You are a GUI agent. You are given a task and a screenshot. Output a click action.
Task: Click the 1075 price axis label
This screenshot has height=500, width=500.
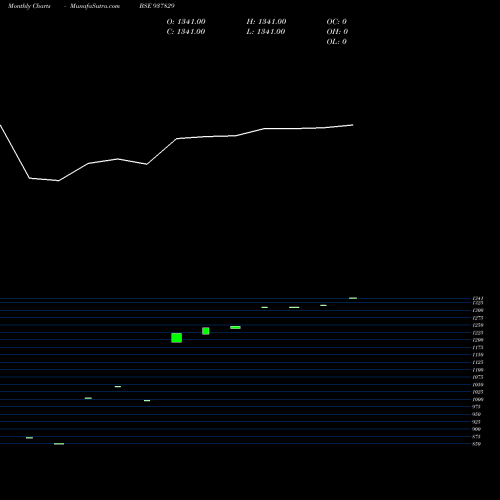[478, 377]
